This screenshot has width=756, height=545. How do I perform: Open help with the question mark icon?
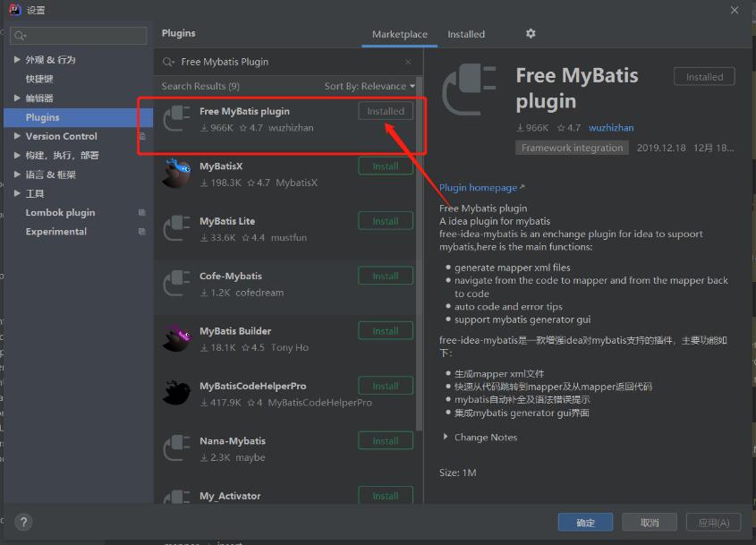point(23,522)
